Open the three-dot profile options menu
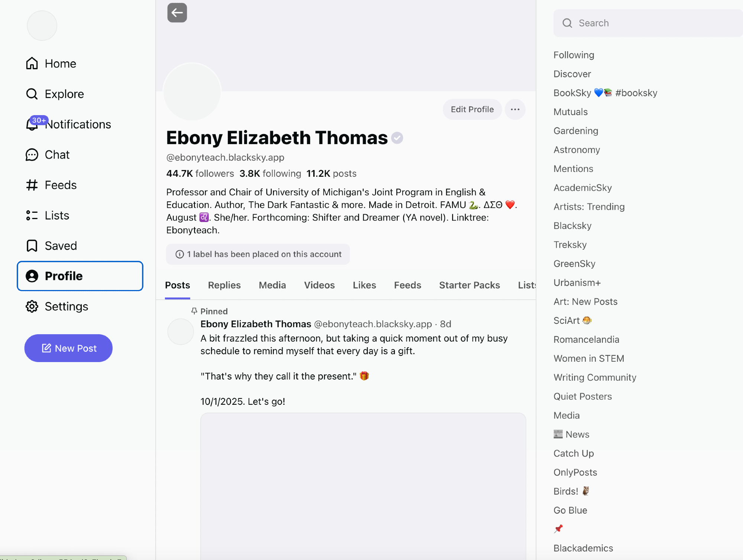 515,110
